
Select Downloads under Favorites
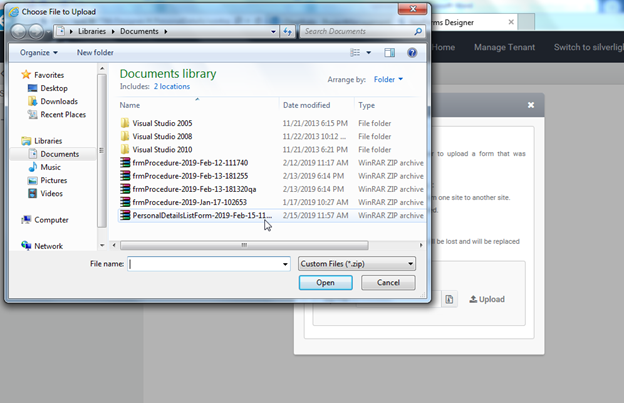[59, 101]
